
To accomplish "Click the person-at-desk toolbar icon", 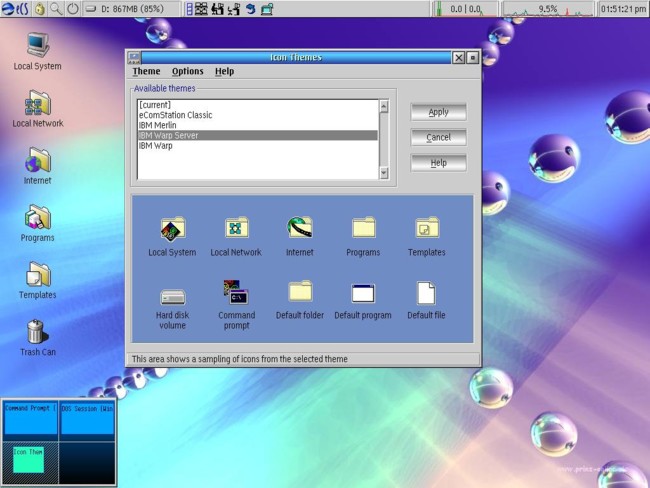I will (x=217, y=9).
